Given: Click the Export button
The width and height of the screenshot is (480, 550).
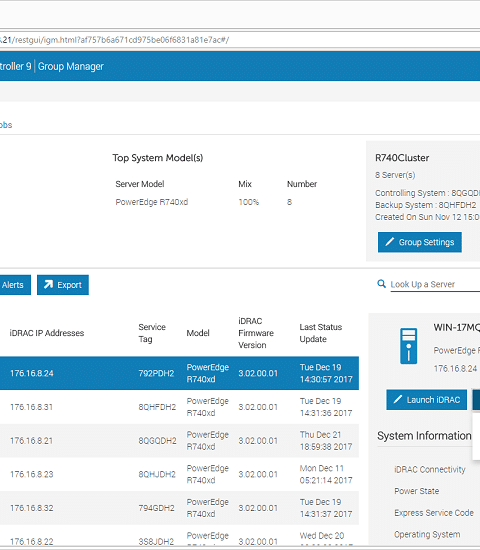Looking at the screenshot, I should point(63,285).
